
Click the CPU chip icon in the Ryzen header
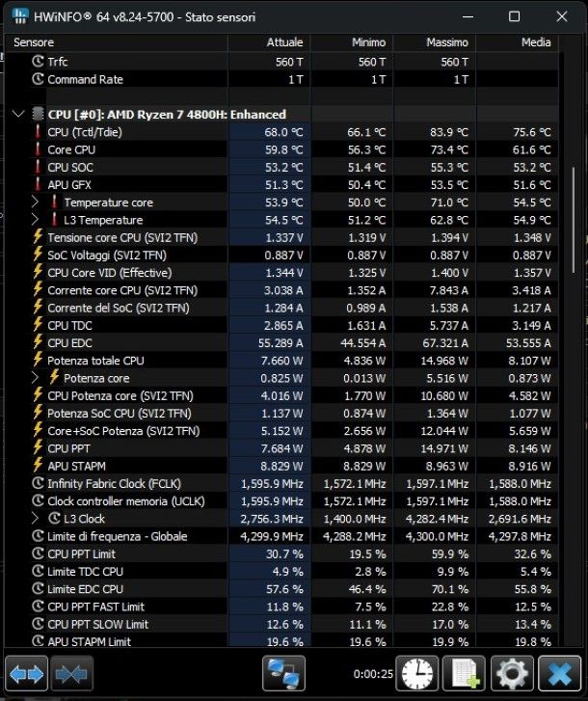(x=38, y=114)
